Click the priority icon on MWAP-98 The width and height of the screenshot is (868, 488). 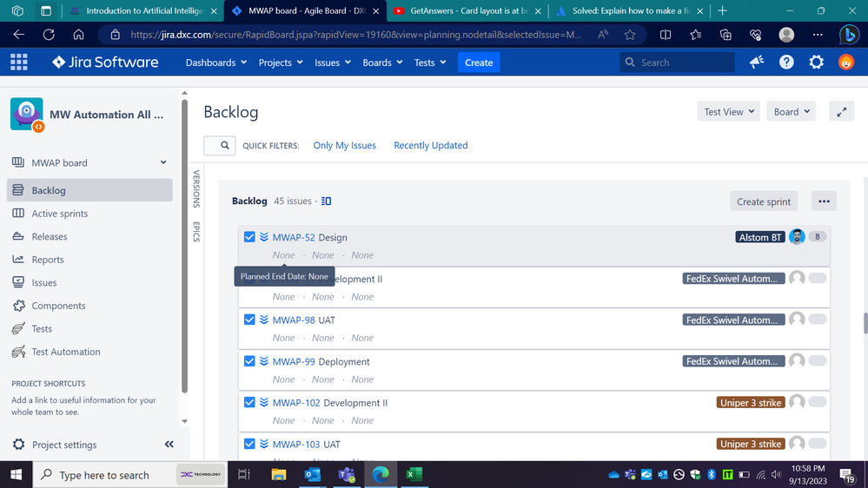pos(264,320)
